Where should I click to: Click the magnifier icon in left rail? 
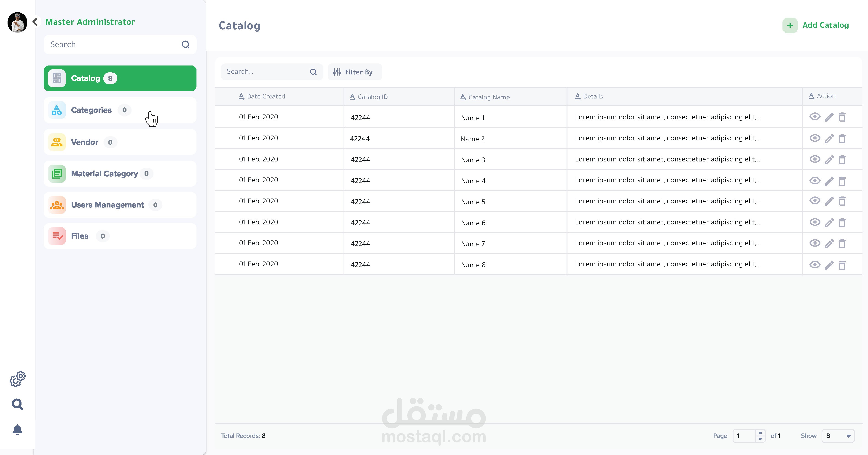click(x=18, y=404)
